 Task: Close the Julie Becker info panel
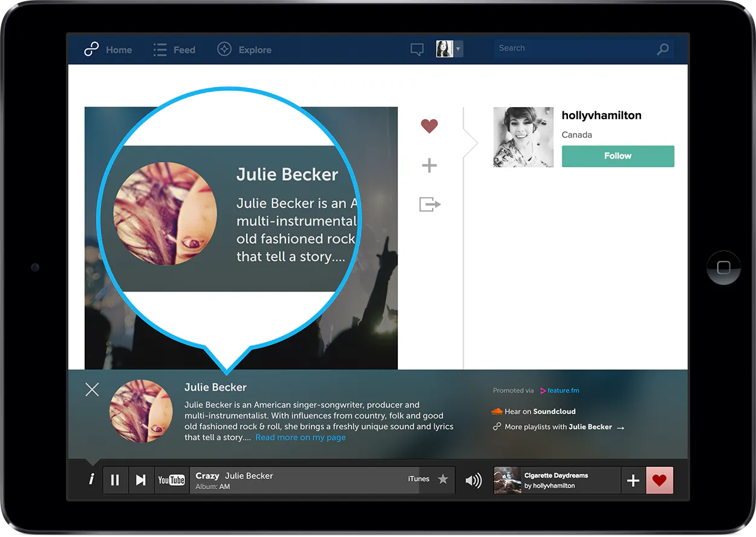[x=92, y=389]
